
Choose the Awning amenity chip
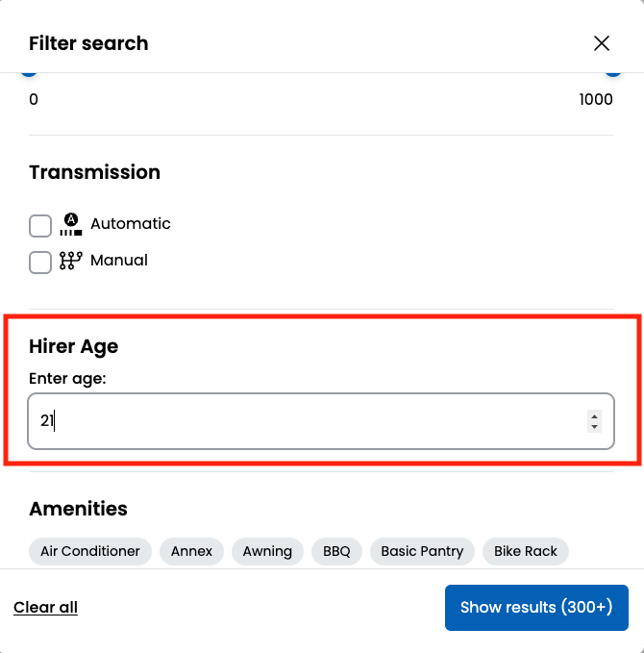(x=267, y=551)
